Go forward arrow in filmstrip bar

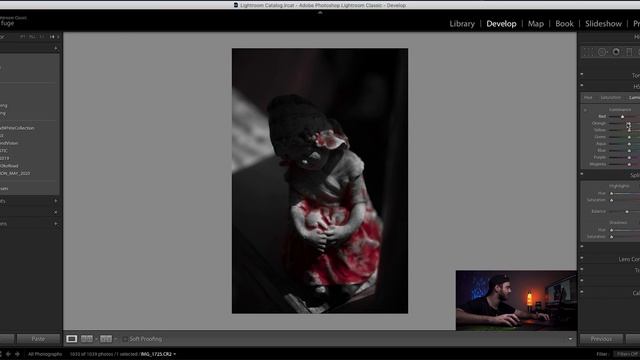tap(17, 354)
